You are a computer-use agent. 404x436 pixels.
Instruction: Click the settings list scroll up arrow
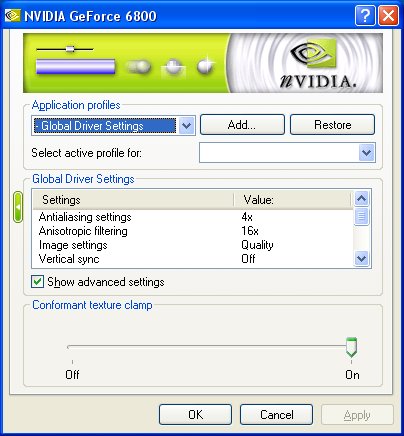tap(361, 199)
